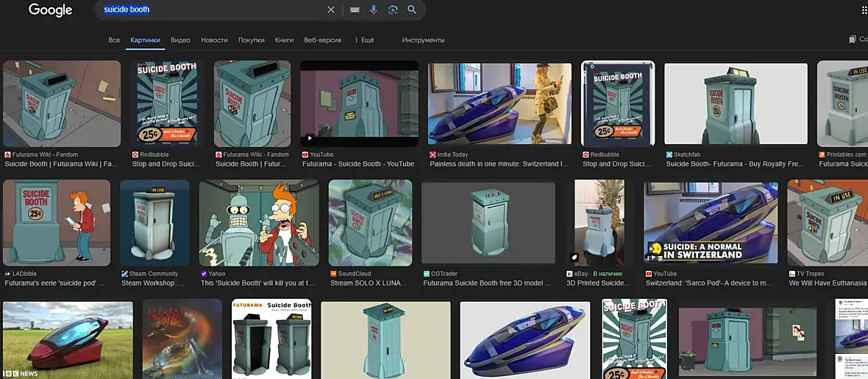Click the Google logo
868x379 pixels.
pyautogui.click(x=50, y=10)
